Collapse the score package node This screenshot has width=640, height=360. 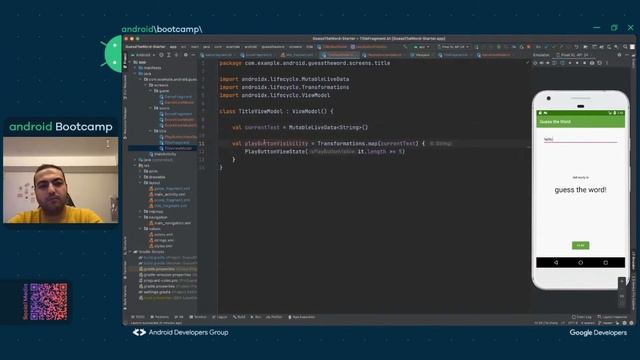point(151,108)
